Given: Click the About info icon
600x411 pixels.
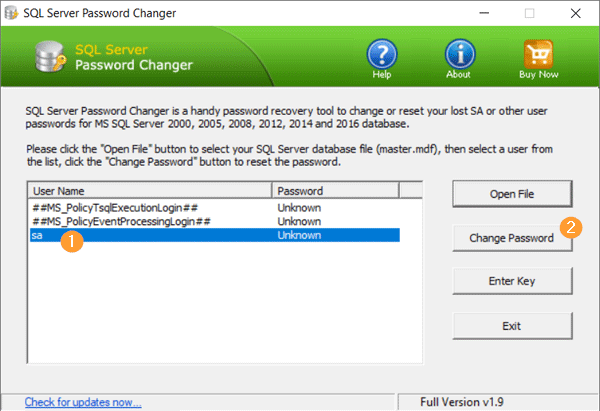Looking at the screenshot, I should pos(460,56).
